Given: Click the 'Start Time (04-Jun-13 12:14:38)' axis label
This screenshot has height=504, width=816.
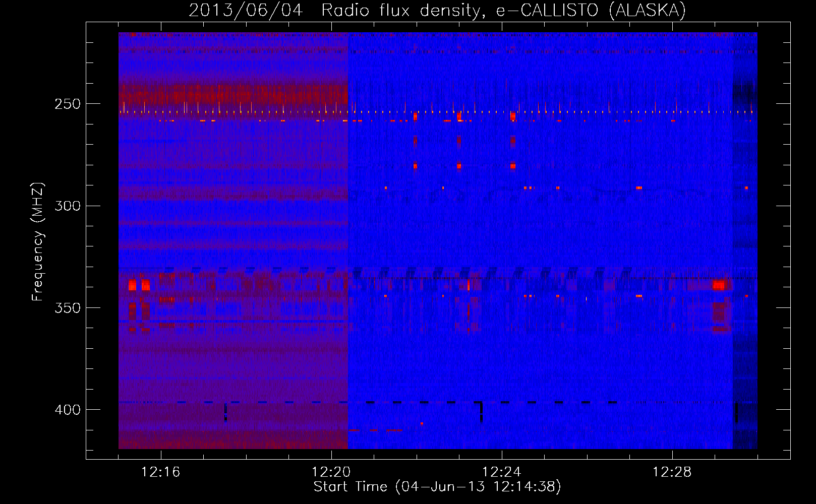Looking at the screenshot, I should 437,487.
